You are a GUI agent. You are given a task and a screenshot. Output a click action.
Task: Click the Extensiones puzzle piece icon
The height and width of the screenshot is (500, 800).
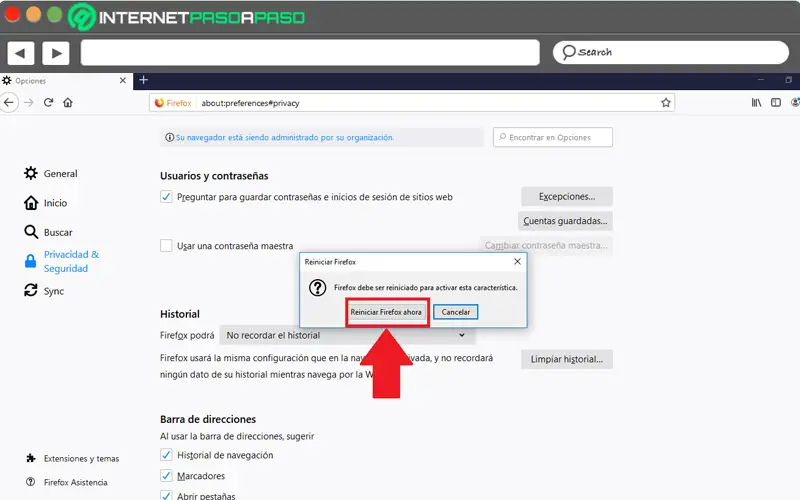[31, 458]
